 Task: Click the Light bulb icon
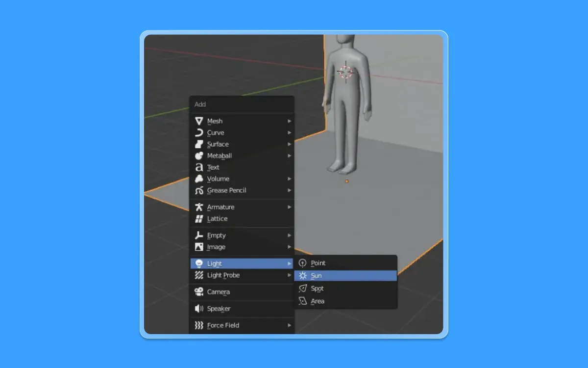(x=199, y=263)
